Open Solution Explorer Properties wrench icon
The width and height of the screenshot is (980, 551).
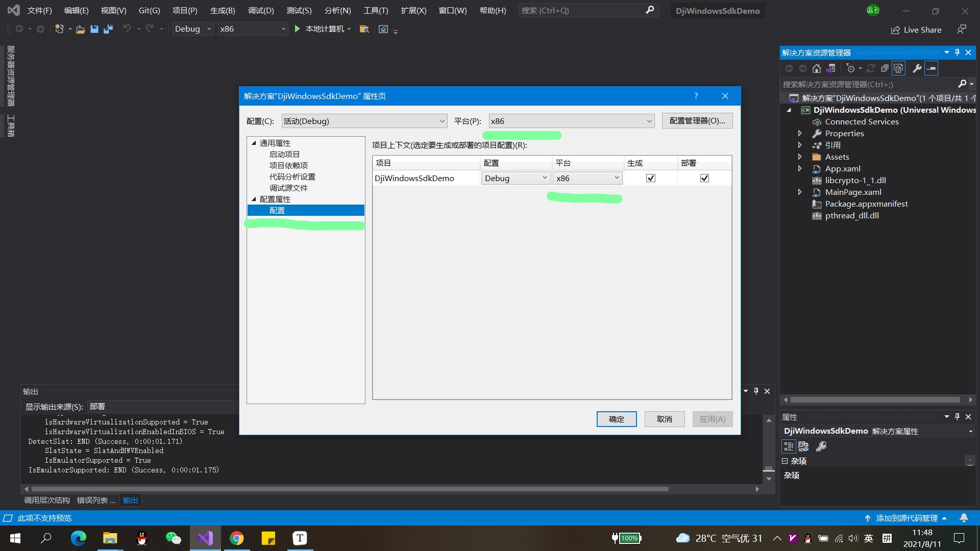tap(918, 68)
